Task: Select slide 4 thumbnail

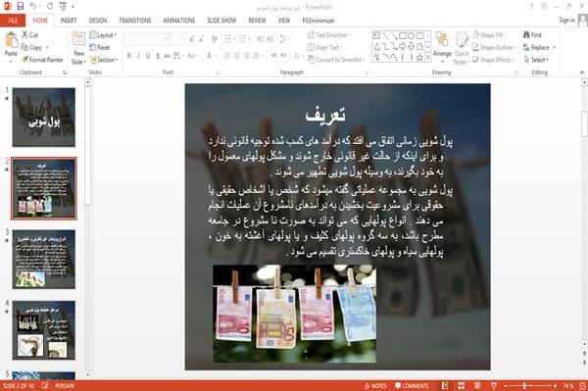Action: 44,330
